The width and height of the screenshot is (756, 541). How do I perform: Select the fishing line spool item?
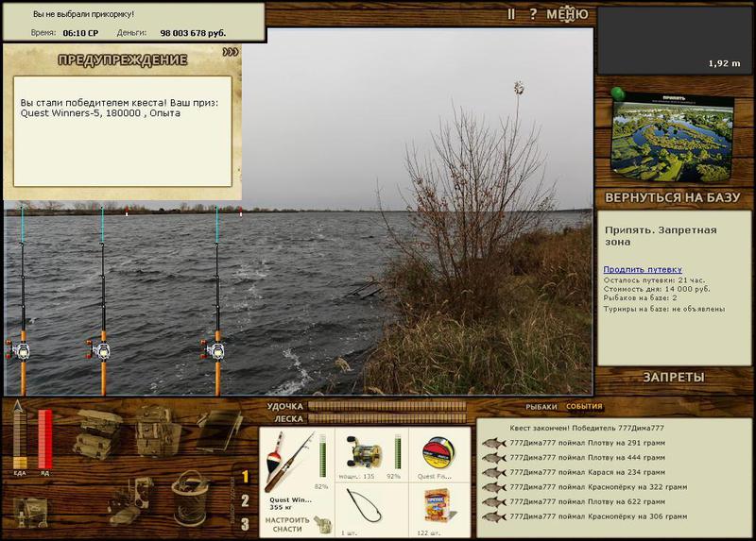(x=438, y=453)
